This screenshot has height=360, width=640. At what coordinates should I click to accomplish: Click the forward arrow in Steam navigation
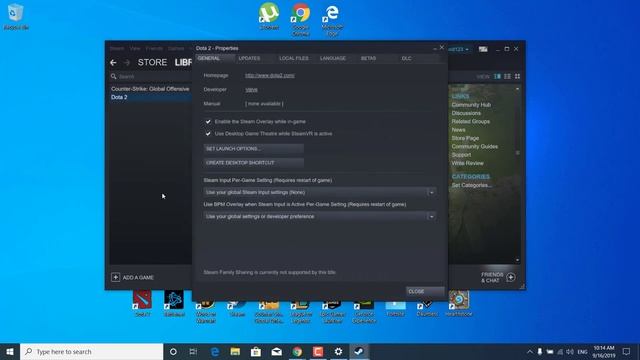pyautogui.click(x=127, y=62)
